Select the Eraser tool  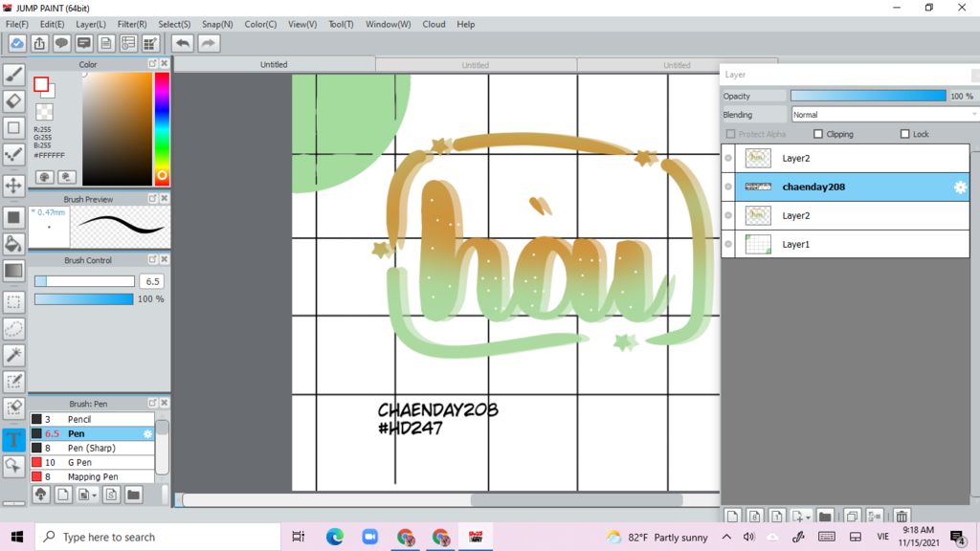13,101
